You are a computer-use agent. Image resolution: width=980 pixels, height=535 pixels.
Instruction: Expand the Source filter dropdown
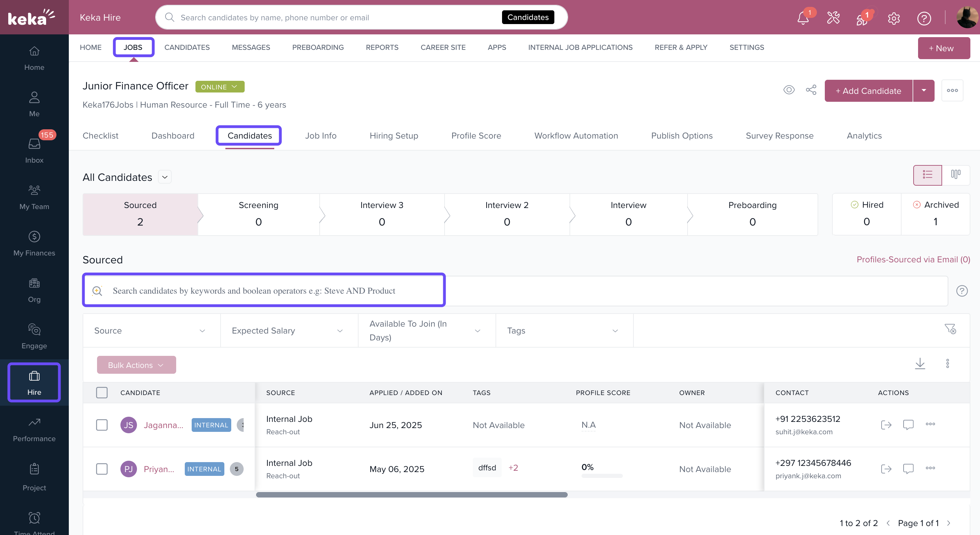(151, 330)
